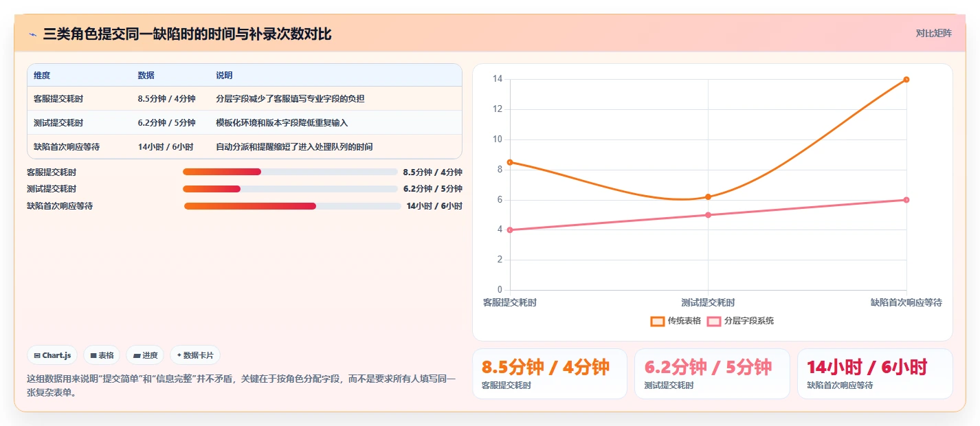
Task: Click the orange 传统表格 legend swatch
Action: point(658,321)
